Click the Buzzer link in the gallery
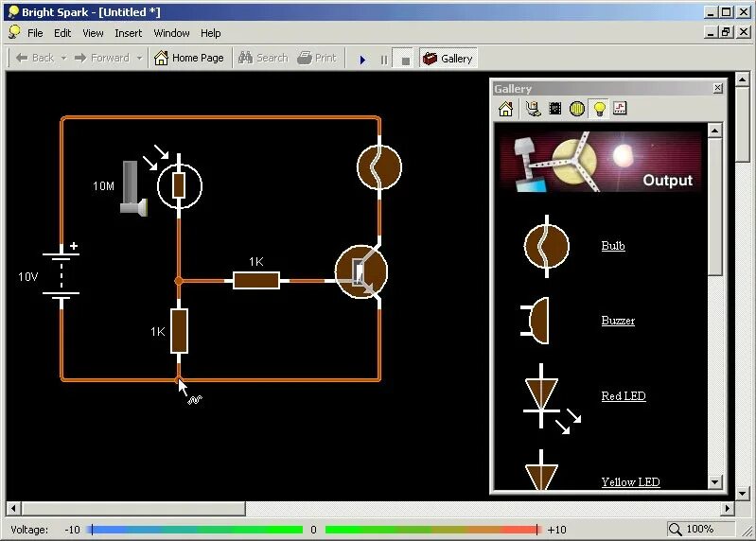 click(x=618, y=321)
